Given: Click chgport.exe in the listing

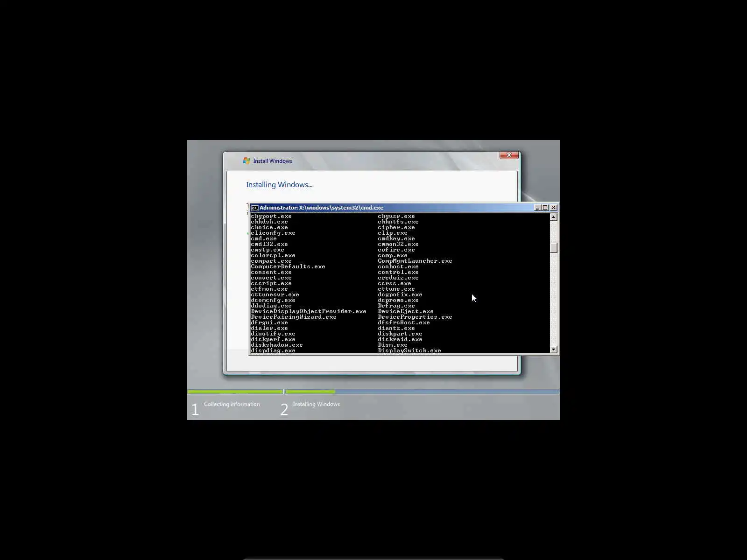Looking at the screenshot, I should (x=271, y=216).
